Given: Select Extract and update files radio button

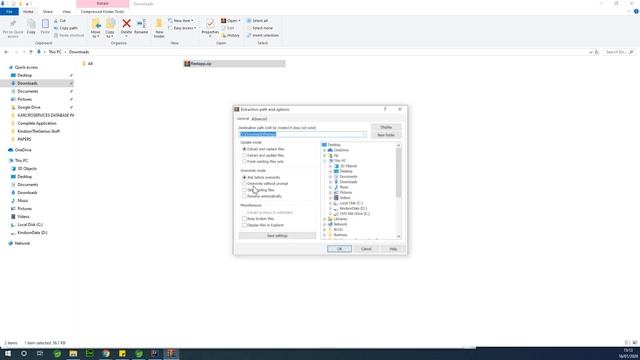Looking at the screenshot, I should coord(244,156).
